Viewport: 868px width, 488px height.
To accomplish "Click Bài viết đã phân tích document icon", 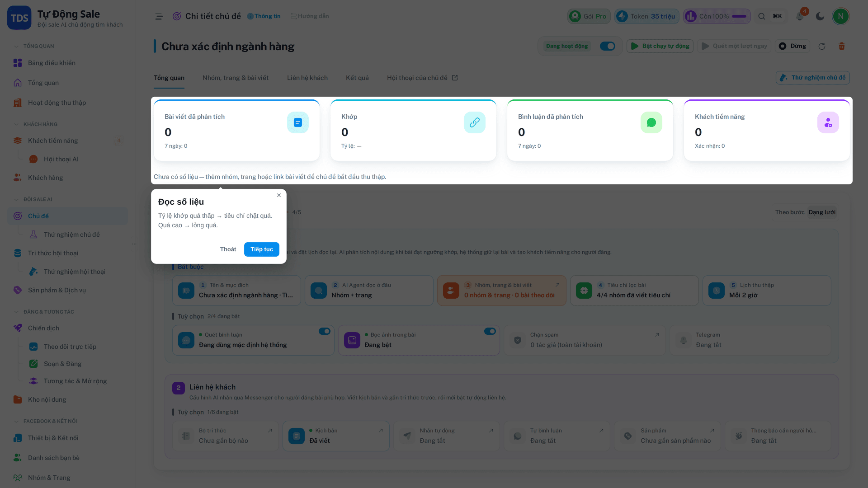I will click(x=297, y=122).
